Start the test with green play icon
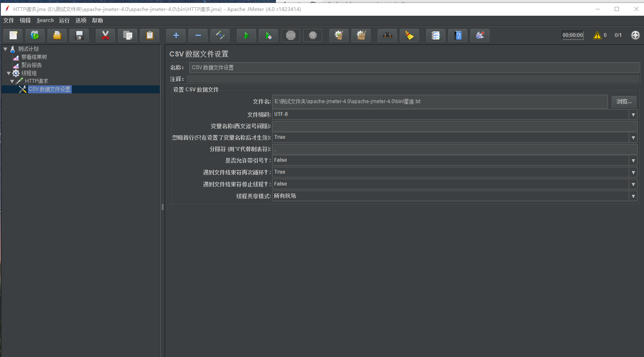The height and width of the screenshot is (357, 644). point(247,35)
